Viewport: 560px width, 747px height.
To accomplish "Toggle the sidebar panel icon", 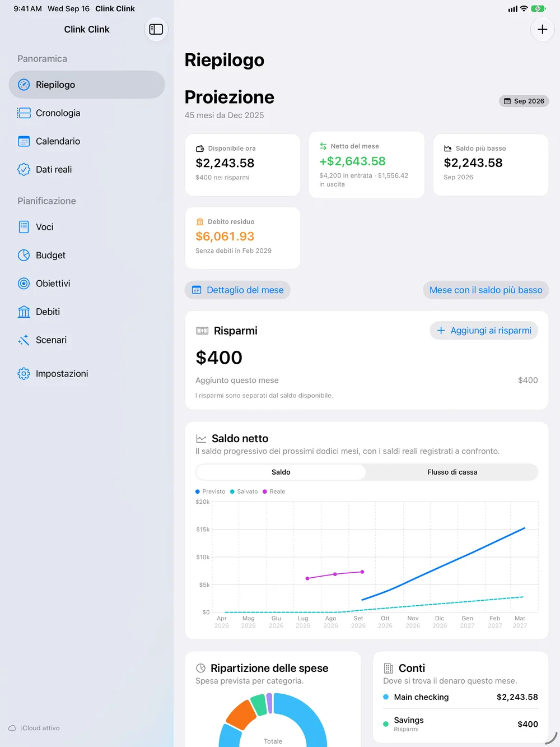I will (156, 29).
